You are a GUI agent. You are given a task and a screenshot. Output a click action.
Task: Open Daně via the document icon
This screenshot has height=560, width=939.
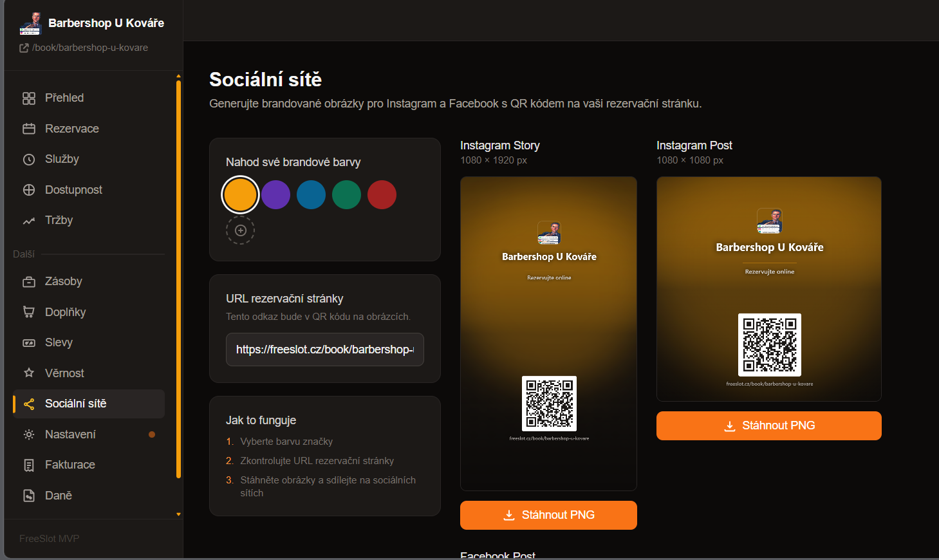[x=29, y=496]
